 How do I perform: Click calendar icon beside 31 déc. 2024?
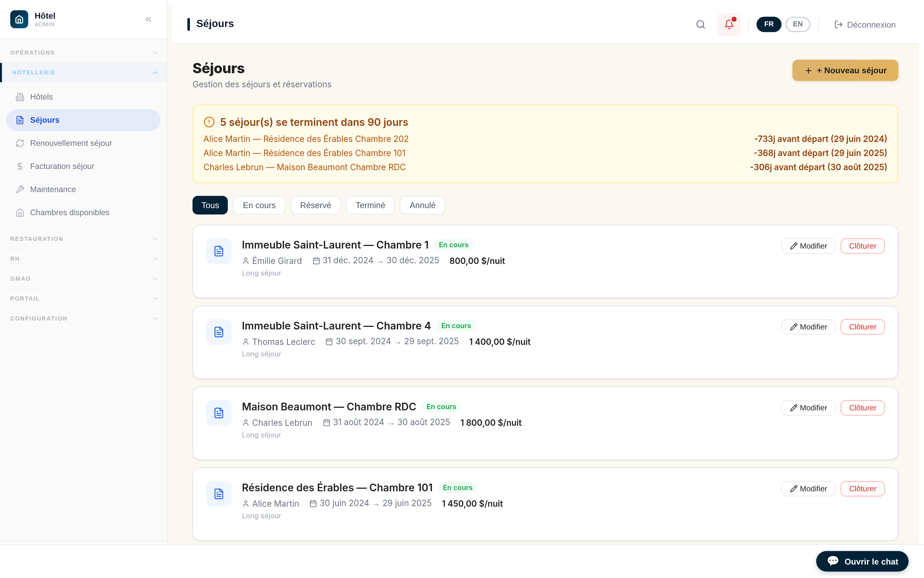click(316, 261)
